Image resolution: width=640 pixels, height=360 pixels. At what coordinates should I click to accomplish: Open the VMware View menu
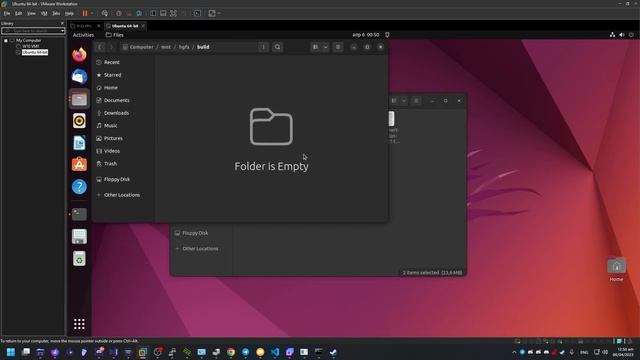(x=31, y=13)
